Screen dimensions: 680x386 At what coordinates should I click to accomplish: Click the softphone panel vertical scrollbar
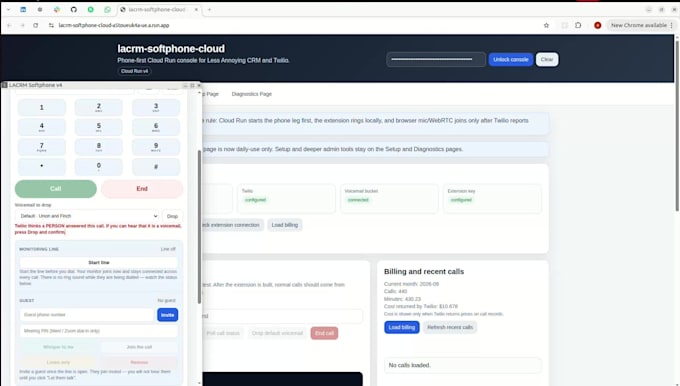(x=199, y=227)
